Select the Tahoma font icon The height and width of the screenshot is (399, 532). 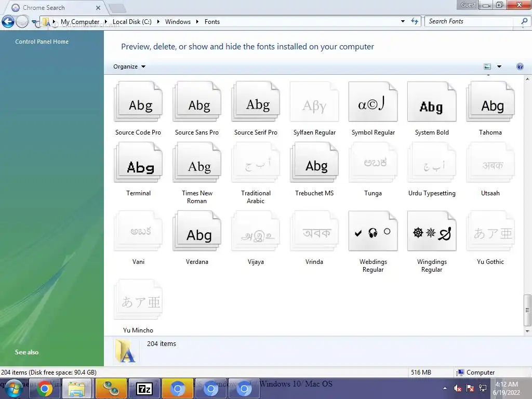pos(490,101)
